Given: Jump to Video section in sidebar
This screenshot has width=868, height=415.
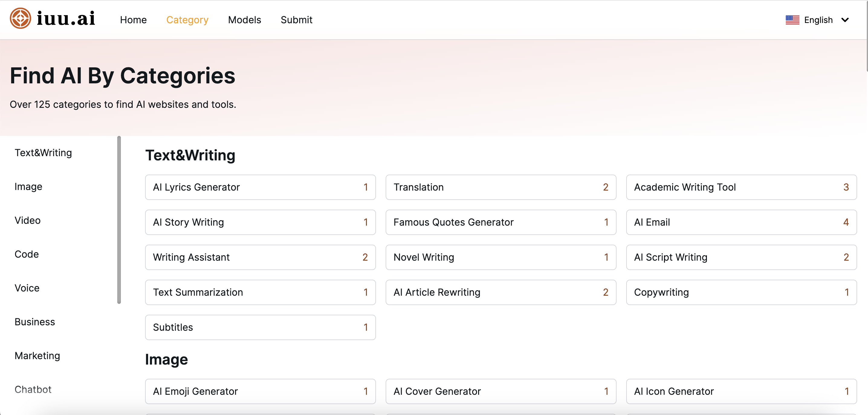Looking at the screenshot, I should pos(27,220).
